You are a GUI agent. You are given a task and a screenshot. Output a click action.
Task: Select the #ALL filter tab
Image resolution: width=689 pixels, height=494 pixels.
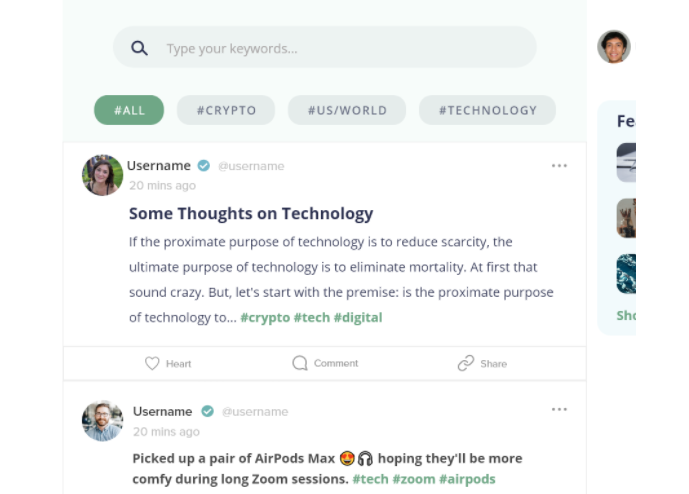[x=129, y=110]
